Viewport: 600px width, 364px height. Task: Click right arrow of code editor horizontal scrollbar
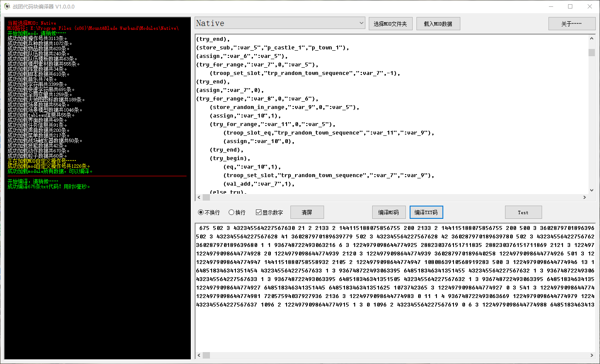coord(585,198)
